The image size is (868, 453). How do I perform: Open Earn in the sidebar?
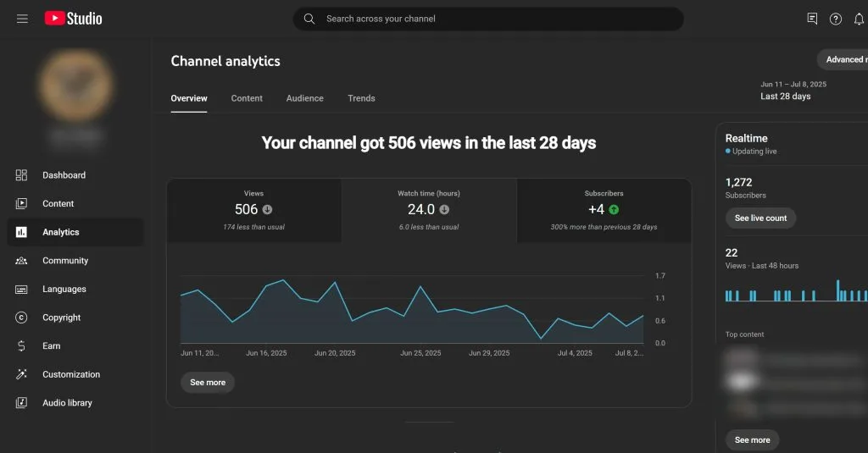tap(75, 345)
